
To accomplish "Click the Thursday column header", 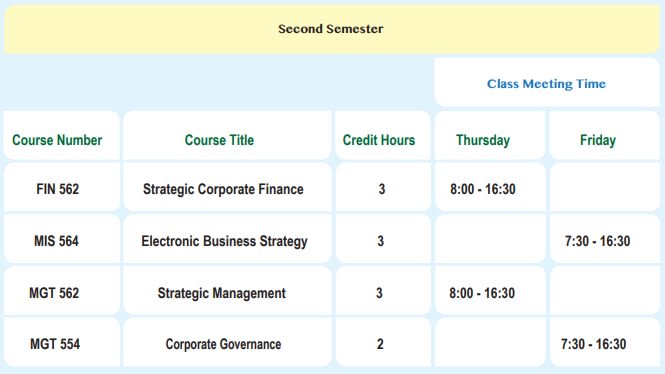I will [x=483, y=140].
